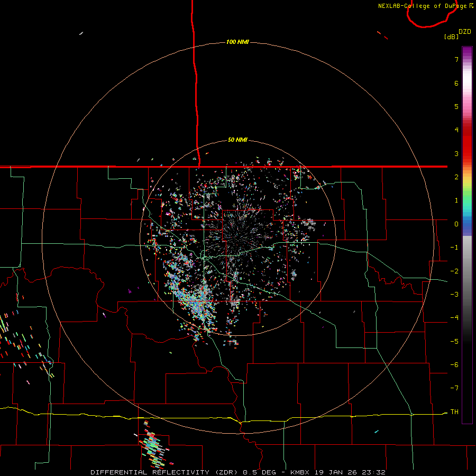The width and height of the screenshot is (476, 476).
Task: Click the -2 dB tick label on the scale
Action: click(x=454, y=271)
